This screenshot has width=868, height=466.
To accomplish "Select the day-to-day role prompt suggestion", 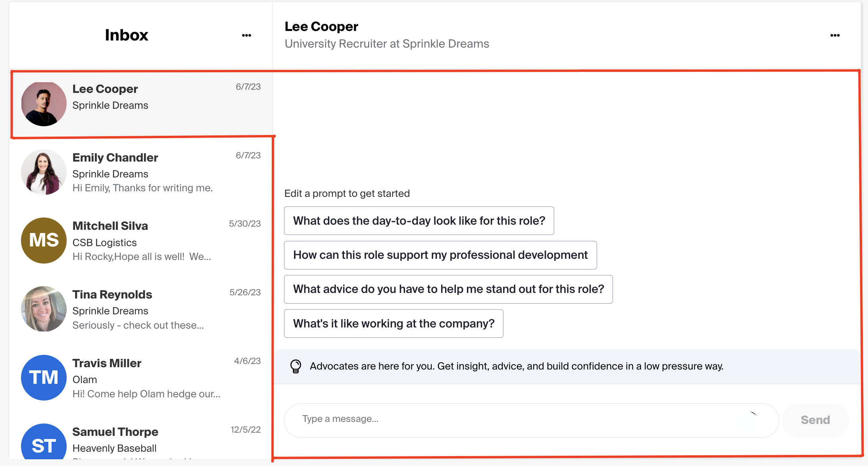I will pos(419,221).
